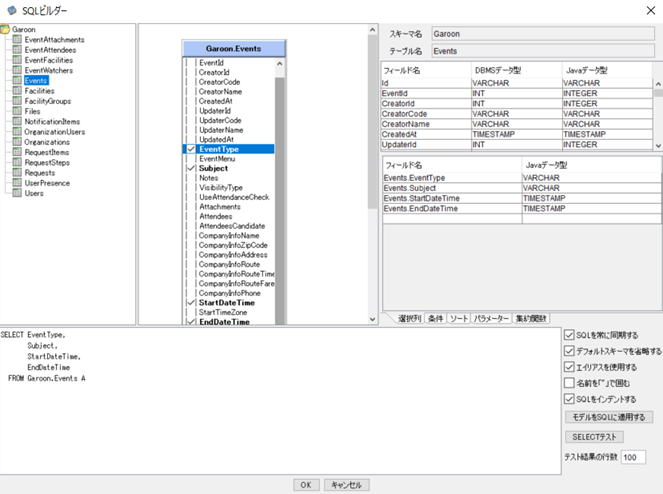
Task: Click the Facilities table icon
Action: (17, 91)
